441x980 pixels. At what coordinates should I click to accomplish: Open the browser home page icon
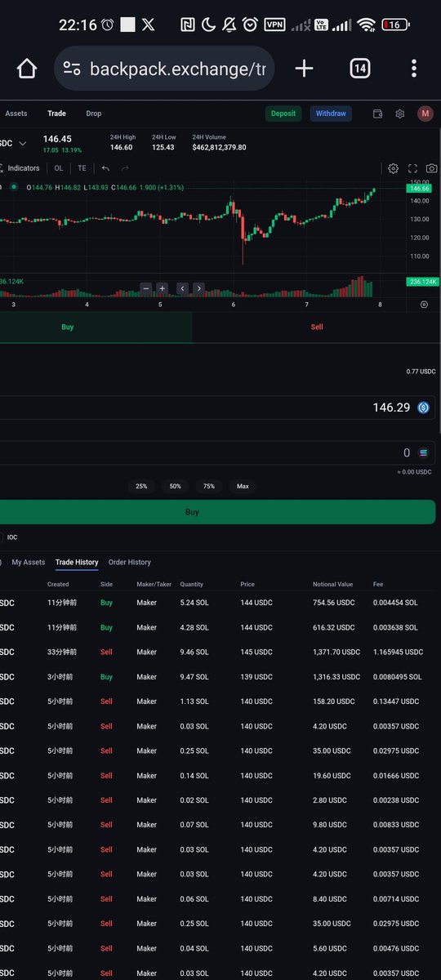coord(27,69)
